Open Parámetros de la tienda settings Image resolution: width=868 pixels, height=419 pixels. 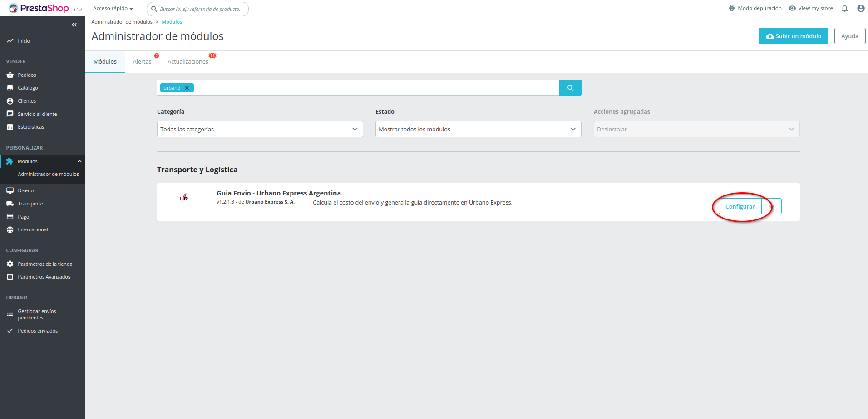pos(45,264)
